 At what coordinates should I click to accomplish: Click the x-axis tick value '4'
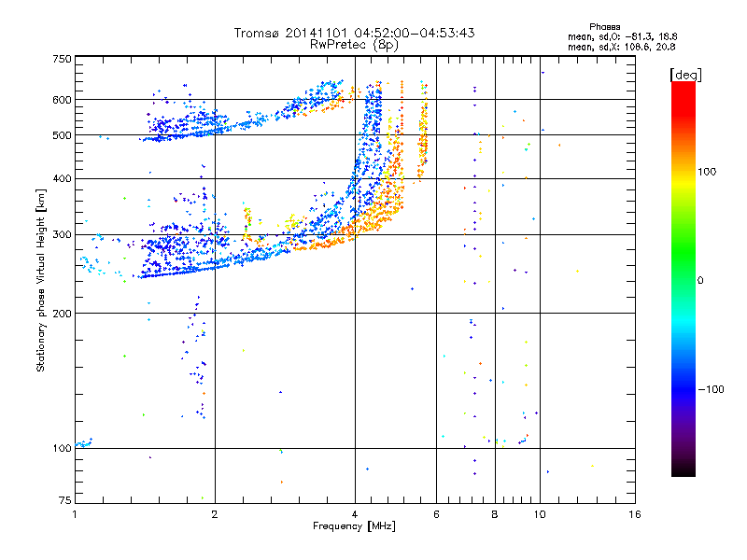355,514
